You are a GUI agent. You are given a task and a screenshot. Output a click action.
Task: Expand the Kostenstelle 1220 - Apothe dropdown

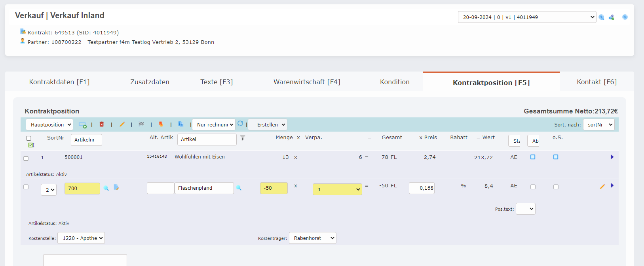[81, 238]
